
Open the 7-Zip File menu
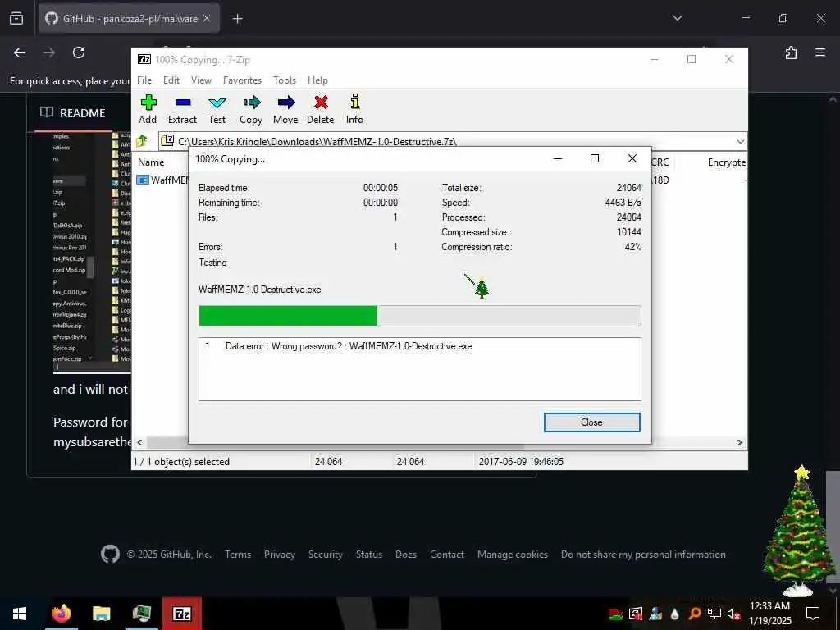pos(144,80)
